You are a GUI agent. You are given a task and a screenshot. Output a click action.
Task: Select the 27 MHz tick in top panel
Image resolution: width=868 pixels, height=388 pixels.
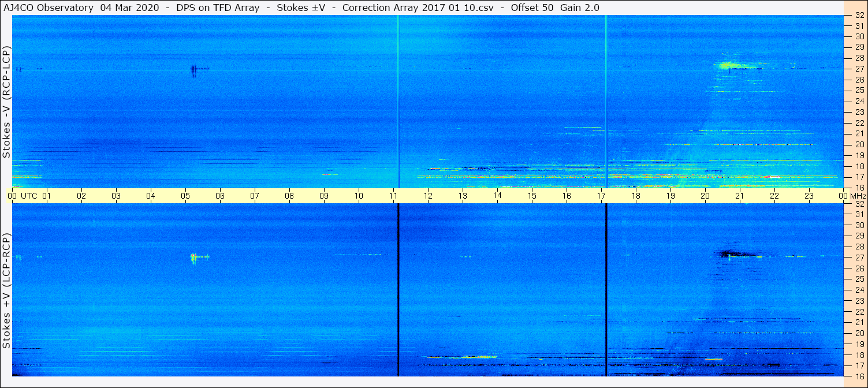pos(858,69)
